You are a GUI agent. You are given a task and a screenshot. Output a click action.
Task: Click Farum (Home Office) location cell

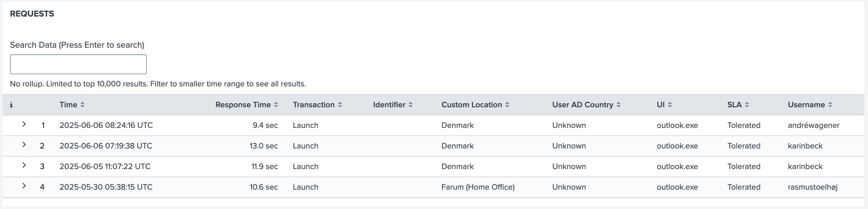[478, 187]
